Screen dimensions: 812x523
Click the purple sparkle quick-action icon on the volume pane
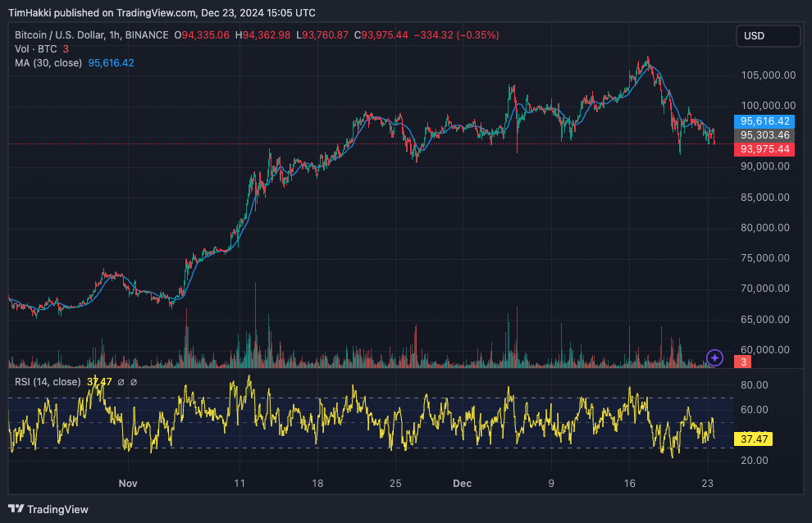click(x=714, y=358)
